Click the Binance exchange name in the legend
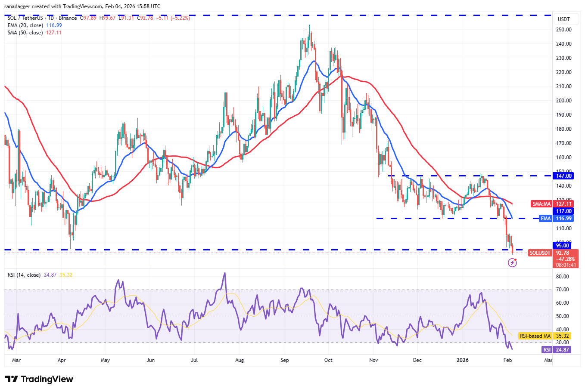The height and width of the screenshot is (392, 585). (67, 19)
